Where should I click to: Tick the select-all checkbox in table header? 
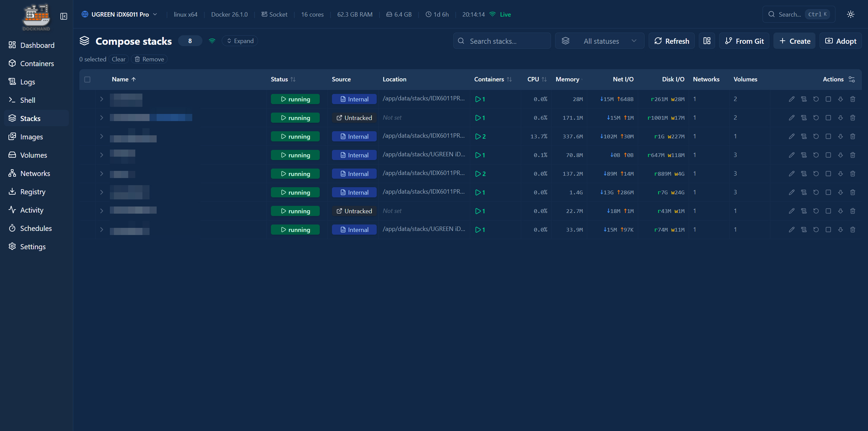(87, 79)
